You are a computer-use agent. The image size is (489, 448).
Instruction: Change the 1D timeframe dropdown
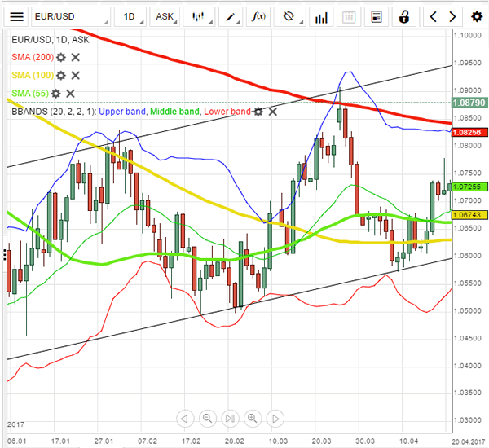tap(130, 16)
